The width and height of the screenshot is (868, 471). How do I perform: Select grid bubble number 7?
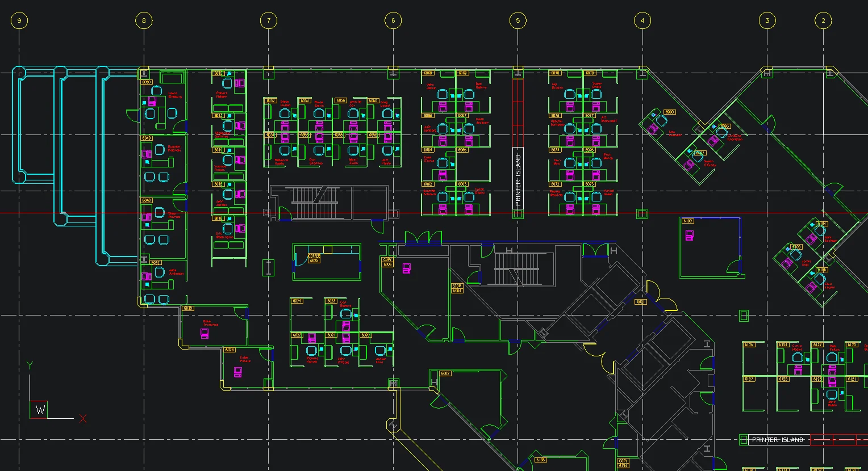coord(268,21)
